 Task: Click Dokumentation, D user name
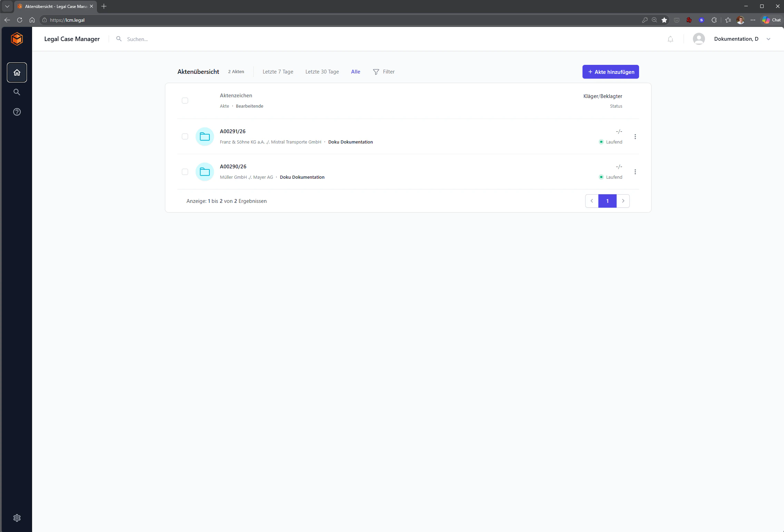click(x=736, y=39)
